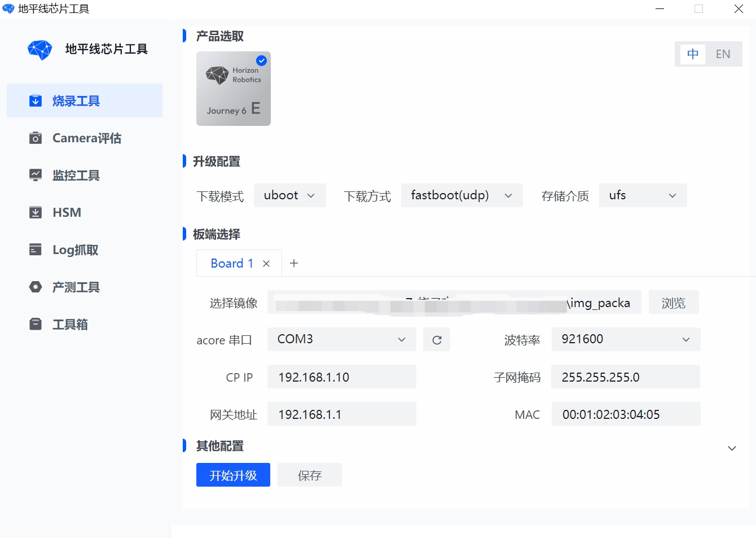The width and height of the screenshot is (756, 538).
Task: Open the fastboot(udp) download method dropdown
Action: click(x=461, y=195)
